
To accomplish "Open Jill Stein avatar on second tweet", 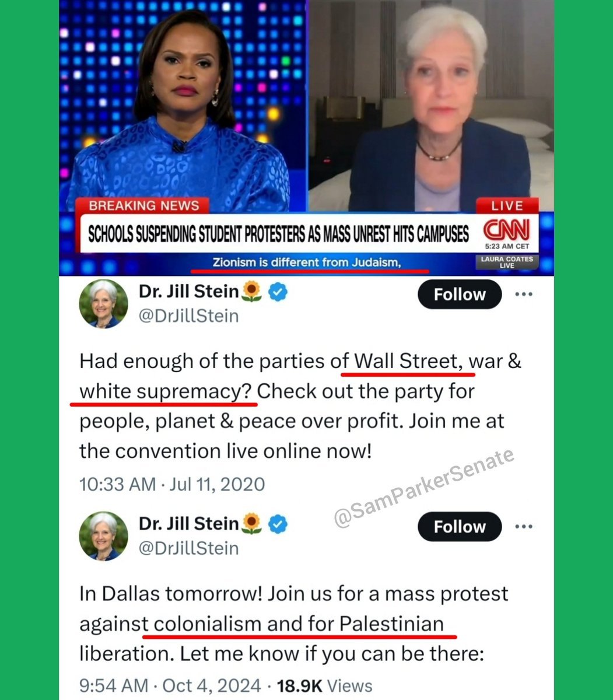I will tap(103, 536).
